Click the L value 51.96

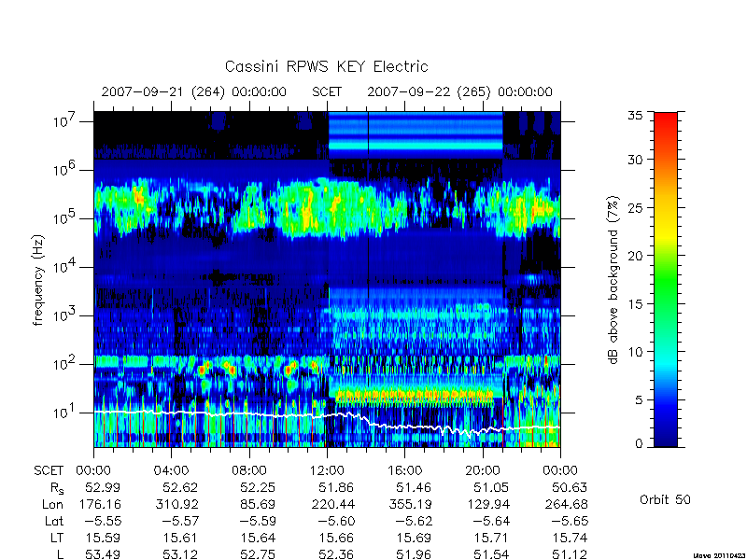[x=414, y=554]
